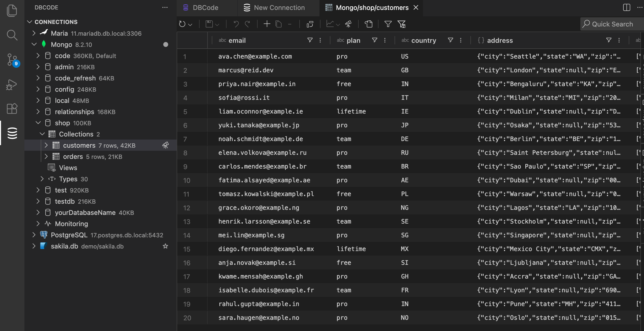Click the split editor layout icon
Screen dimensions: 644x331
pyautogui.click(x=626, y=7)
